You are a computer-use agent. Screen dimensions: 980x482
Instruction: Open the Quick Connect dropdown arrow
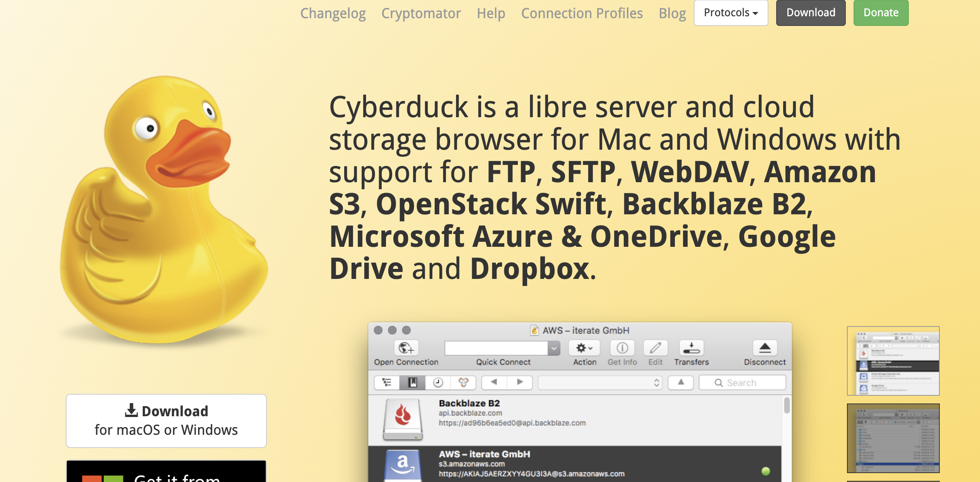pyautogui.click(x=555, y=347)
